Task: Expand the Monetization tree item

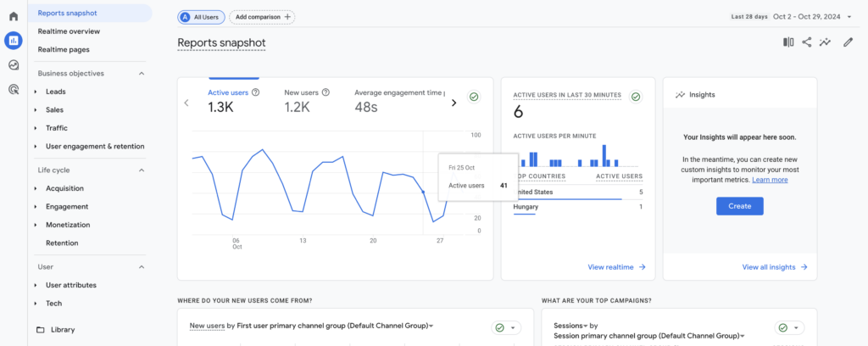Action: click(36, 225)
